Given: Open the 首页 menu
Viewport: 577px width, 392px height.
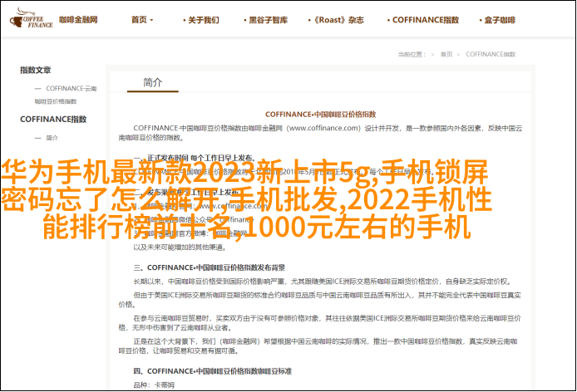Looking at the screenshot, I should [x=141, y=20].
